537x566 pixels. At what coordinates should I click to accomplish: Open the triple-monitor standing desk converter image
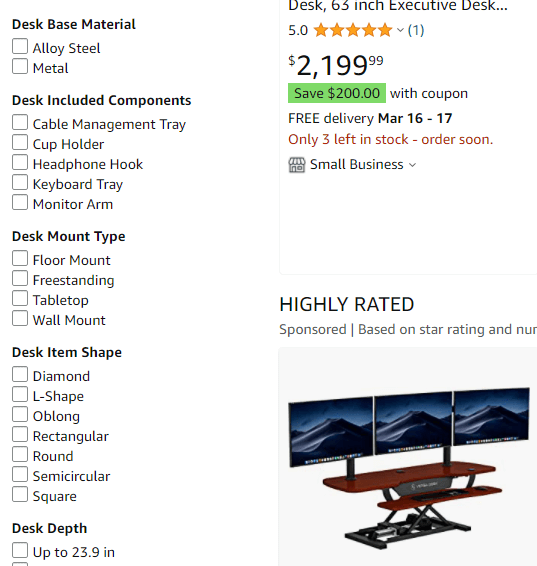409,468
